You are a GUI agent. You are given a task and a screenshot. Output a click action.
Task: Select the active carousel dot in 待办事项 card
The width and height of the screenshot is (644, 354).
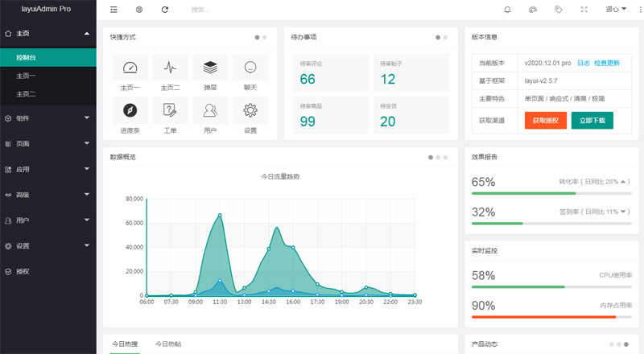click(438, 37)
